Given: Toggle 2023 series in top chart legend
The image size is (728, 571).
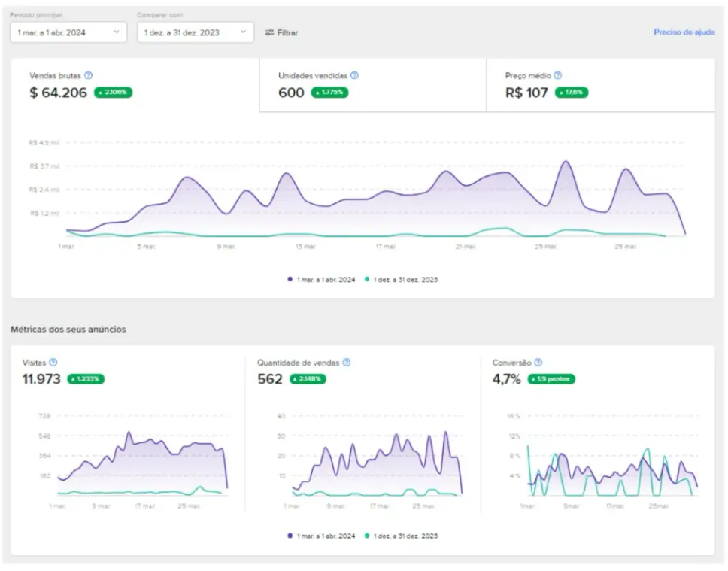Looking at the screenshot, I should tap(401, 279).
